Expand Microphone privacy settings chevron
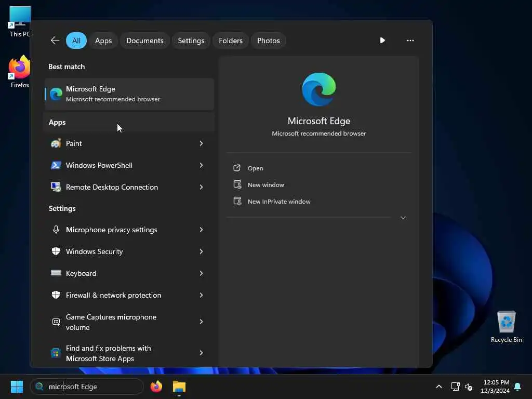 [x=201, y=230]
